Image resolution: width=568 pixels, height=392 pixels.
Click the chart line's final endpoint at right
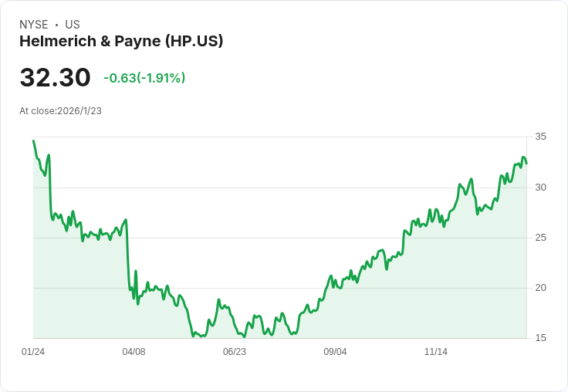click(x=526, y=164)
